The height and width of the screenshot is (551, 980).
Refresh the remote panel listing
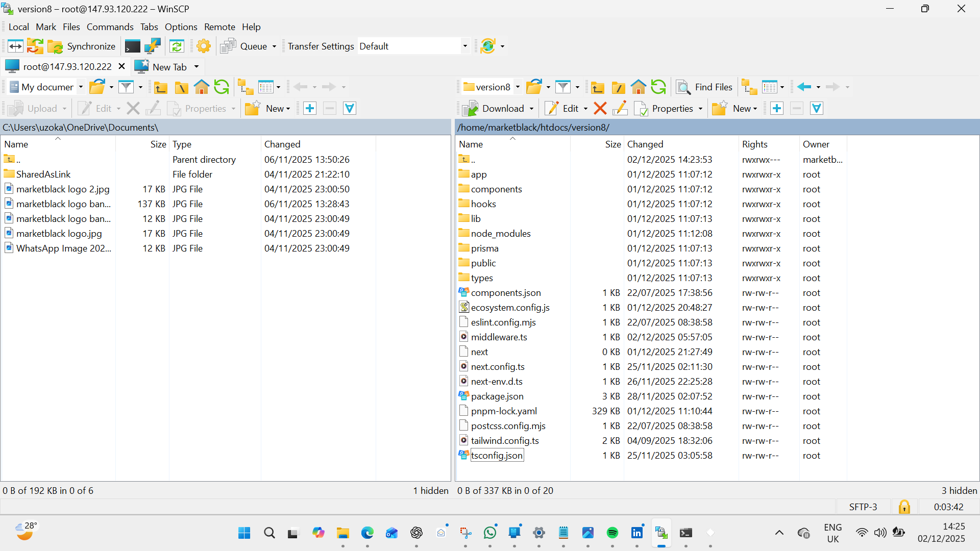click(658, 87)
